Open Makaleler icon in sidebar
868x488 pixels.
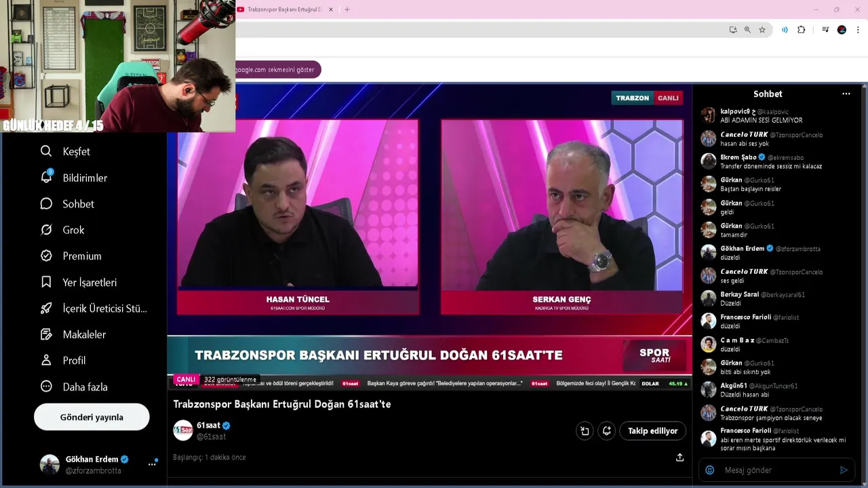pyautogui.click(x=46, y=334)
